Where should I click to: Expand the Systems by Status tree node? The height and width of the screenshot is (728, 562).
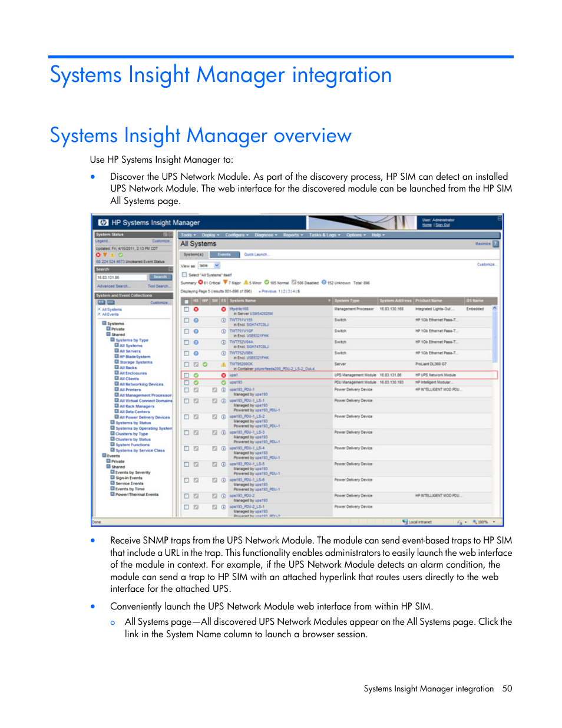[113, 423]
